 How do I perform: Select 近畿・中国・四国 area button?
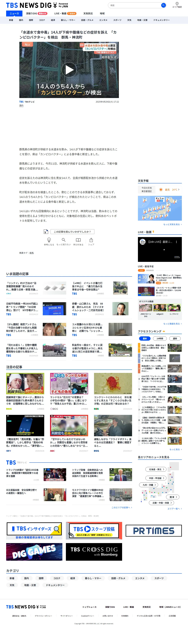[161, 503]
